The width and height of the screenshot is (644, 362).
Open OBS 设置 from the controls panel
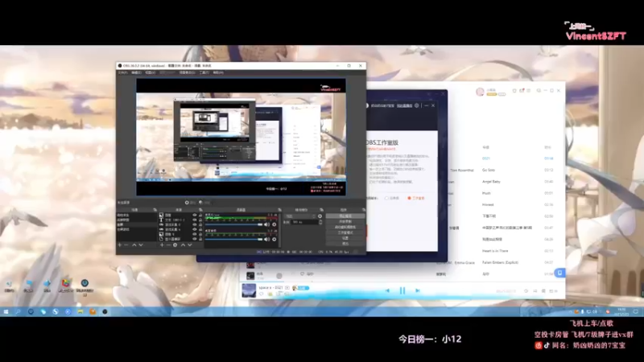point(345,238)
